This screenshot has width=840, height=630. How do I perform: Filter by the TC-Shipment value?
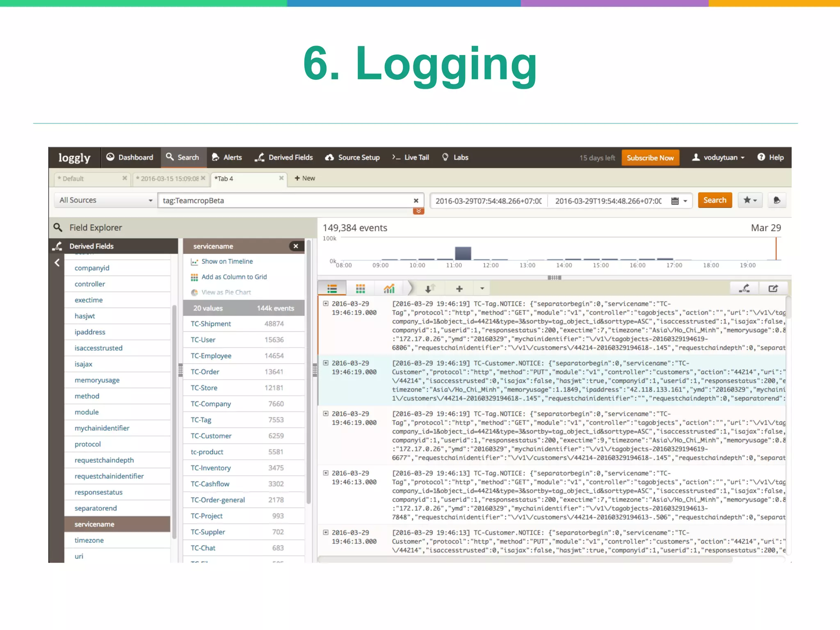[x=244, y=324]
